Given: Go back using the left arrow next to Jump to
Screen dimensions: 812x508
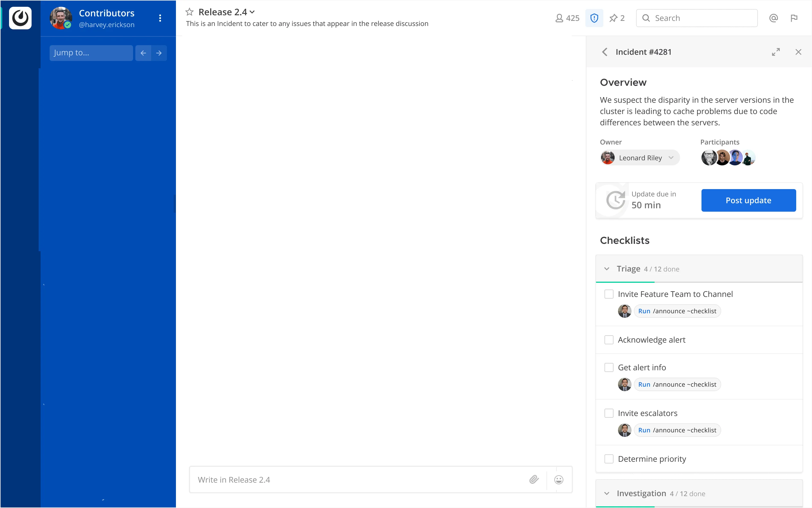Looking at the screenshot, I should pos(143,53).
